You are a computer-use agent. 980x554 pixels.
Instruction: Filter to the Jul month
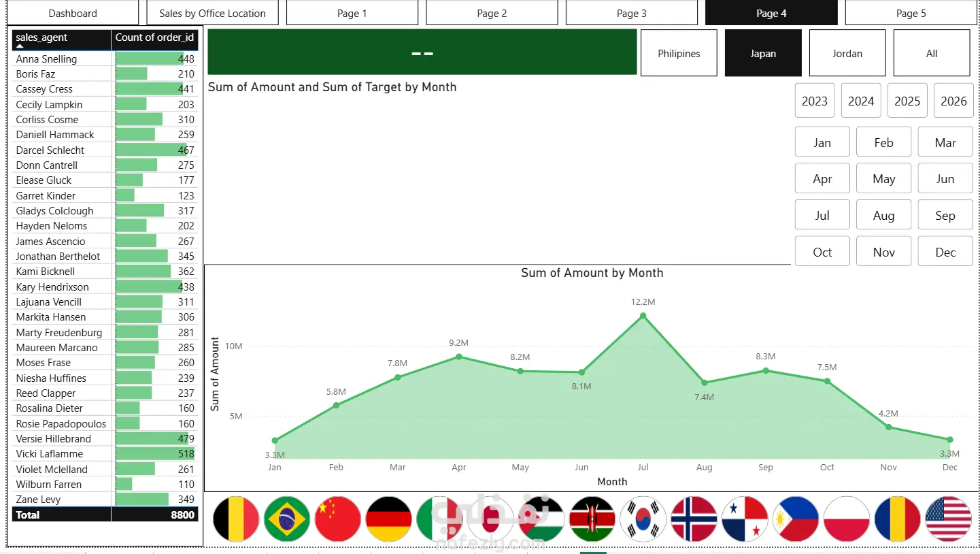point(822,215)
